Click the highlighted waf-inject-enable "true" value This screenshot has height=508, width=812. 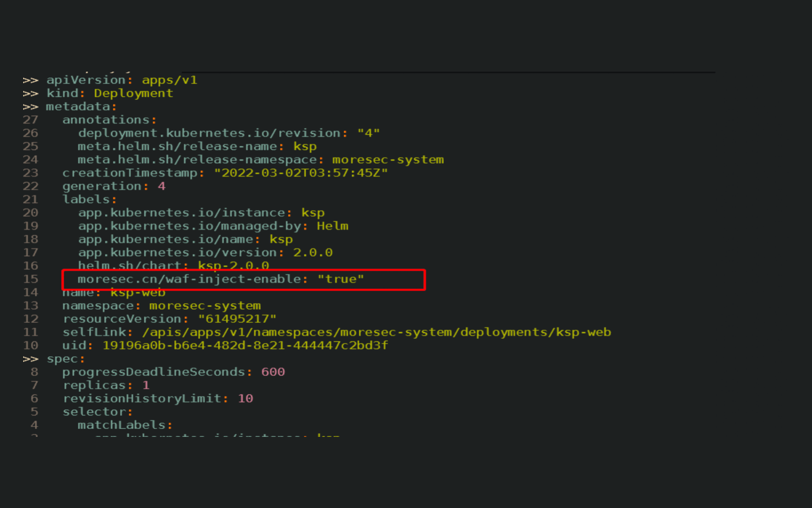coord(341,279)
